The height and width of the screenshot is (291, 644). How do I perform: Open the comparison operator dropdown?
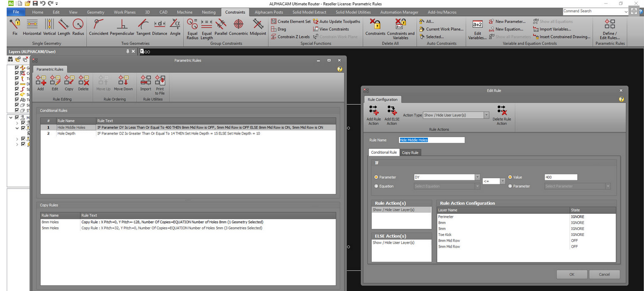501,182
